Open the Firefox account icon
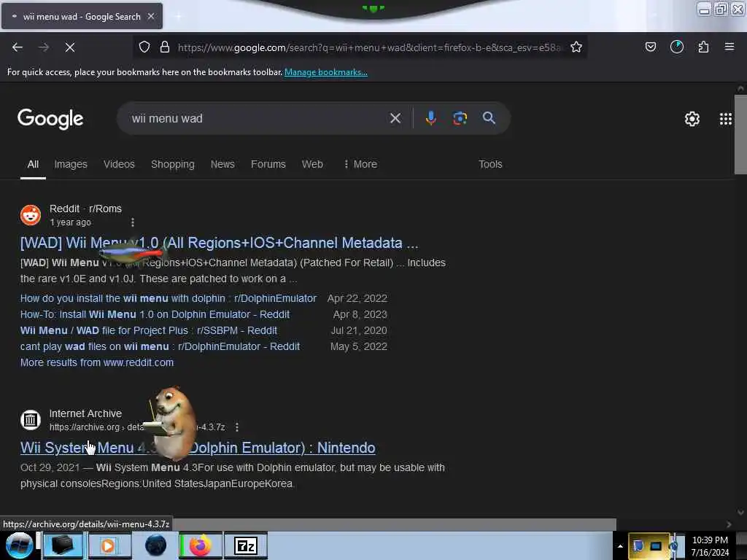The image size is (747, 560). [x=677, y=47]
